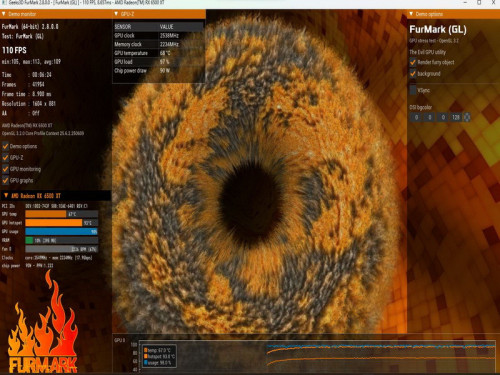The height and width of the screenshot is (375, 500).
Task: Collapse the AMD Radeon RX 6500 XT section
Action: point(6,196)
